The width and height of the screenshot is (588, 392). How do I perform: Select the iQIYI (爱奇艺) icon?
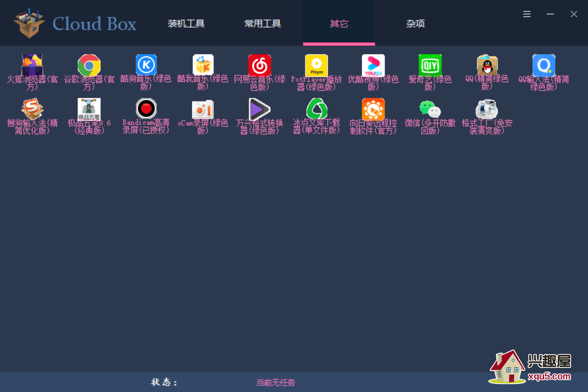(x=430, y=65)
